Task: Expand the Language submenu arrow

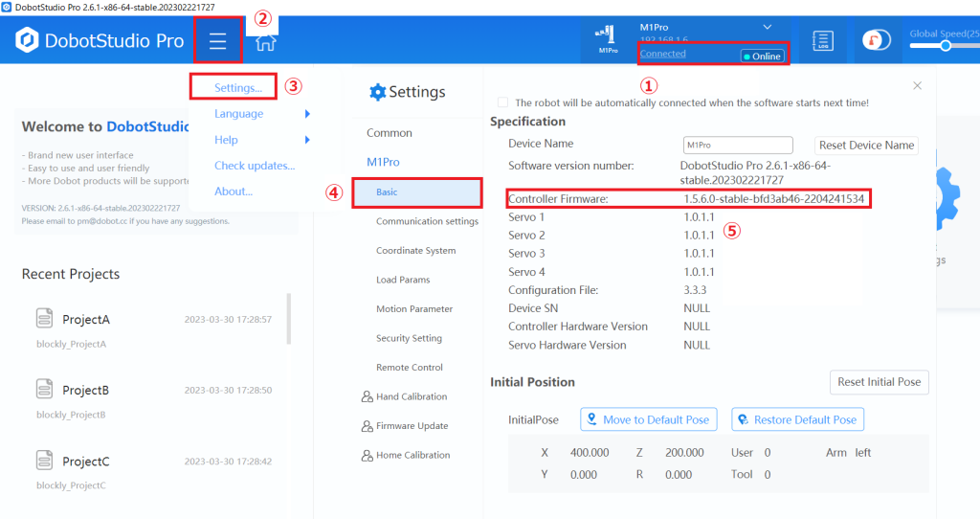Action: pos(307,114)
